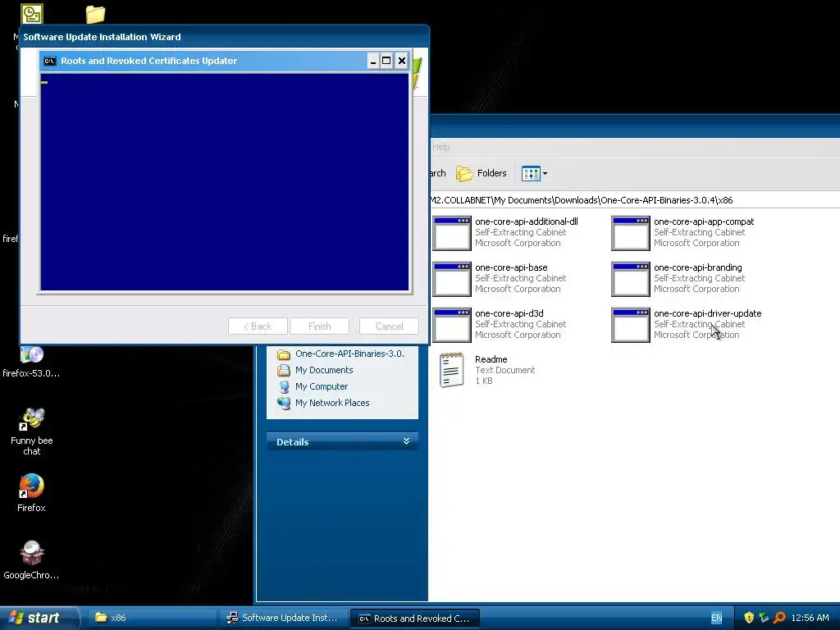The width and height of the screenshot is (840, 630).
Task: Open one-core-api-branding cabinet icon
Action: (x=631, y=279)
